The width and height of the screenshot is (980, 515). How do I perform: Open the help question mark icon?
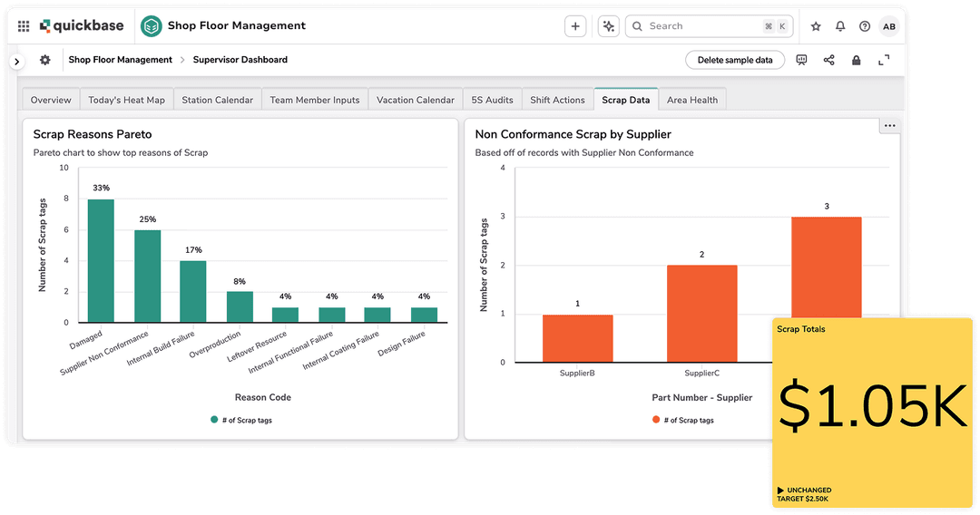[x=865, y=26]
